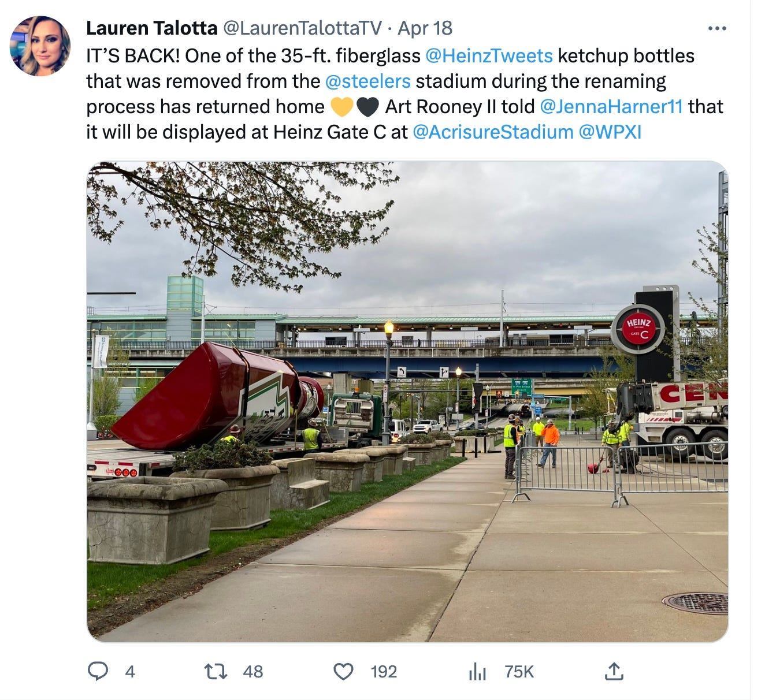765x700 pixels.
Task: Open Lauren Talotta's profile avatar
Action: pos(40,46)
